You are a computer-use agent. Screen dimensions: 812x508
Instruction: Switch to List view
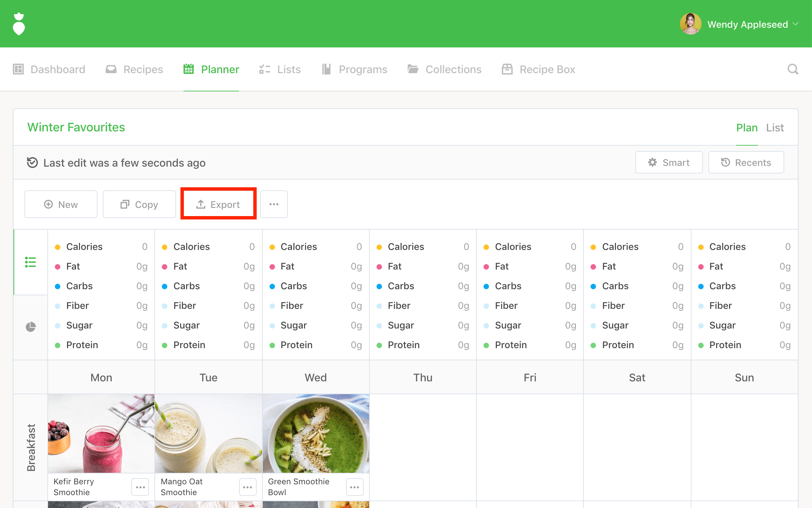[775, 128]
